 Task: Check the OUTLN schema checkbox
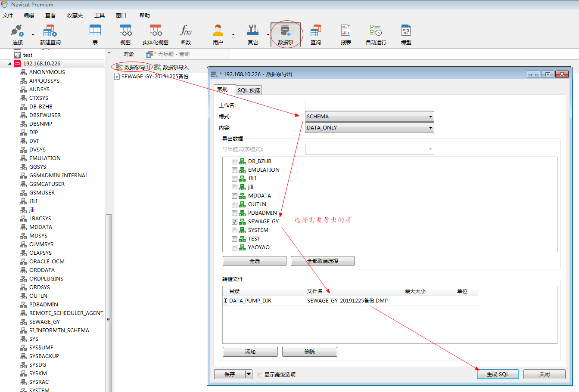tap(234, 204)
